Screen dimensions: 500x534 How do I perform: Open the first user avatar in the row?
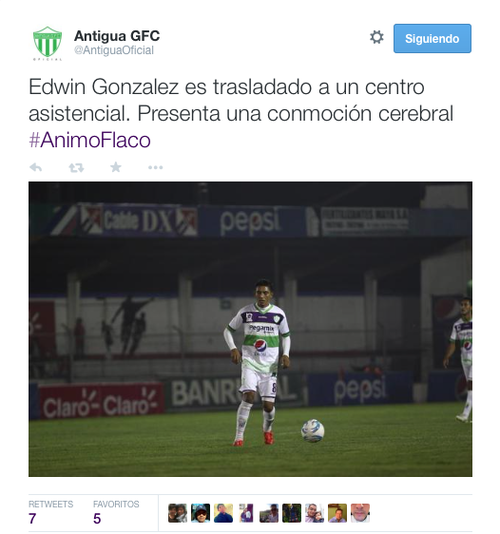tap(177, 513)
